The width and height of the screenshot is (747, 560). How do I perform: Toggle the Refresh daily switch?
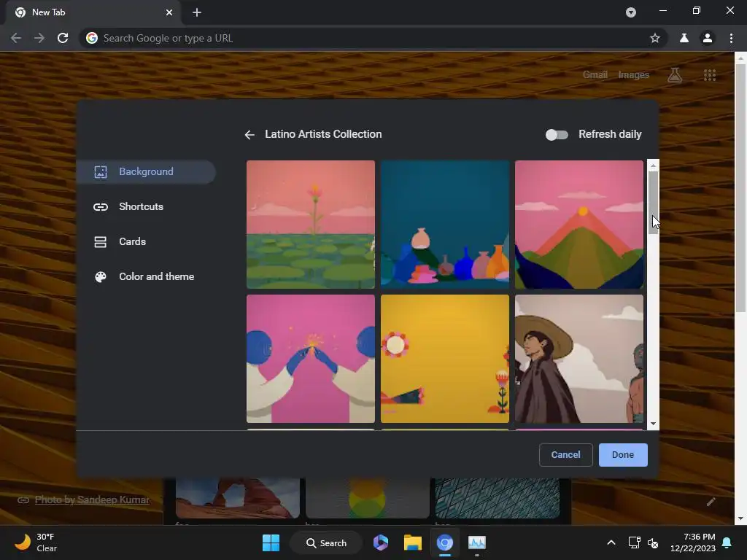(557, 135)
